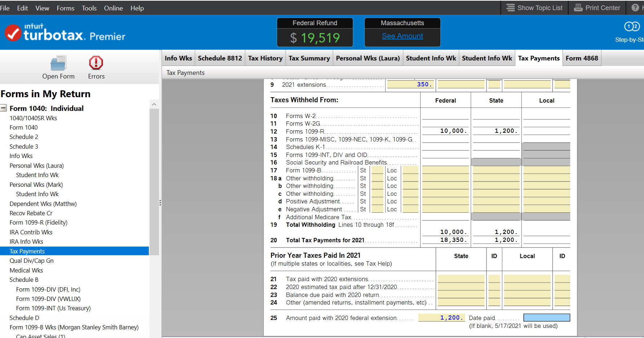Open Form 1099-R (Fidelity) from list

pyautogui.click(x=38, y=222)
